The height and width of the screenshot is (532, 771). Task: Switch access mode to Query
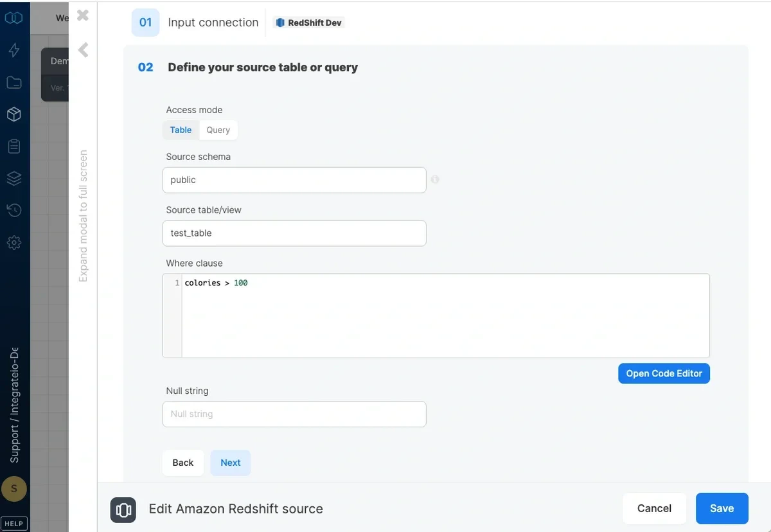[x=218, y=130]
